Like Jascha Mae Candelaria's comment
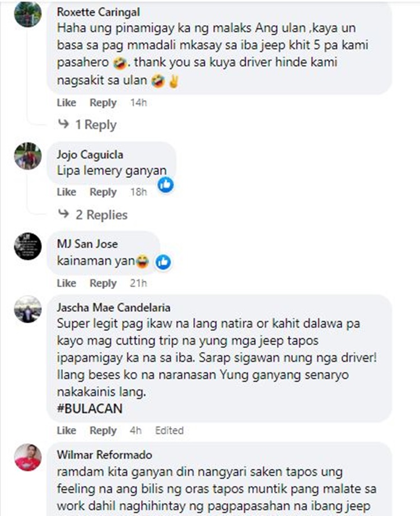The width and height of the screenshot is (420, 516). (x=67, y=430)
